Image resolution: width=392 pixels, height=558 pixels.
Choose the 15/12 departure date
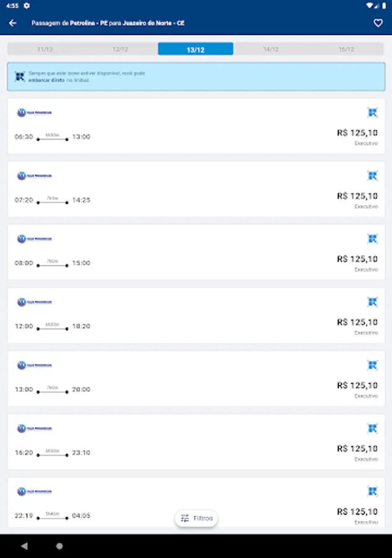[347, 48]
